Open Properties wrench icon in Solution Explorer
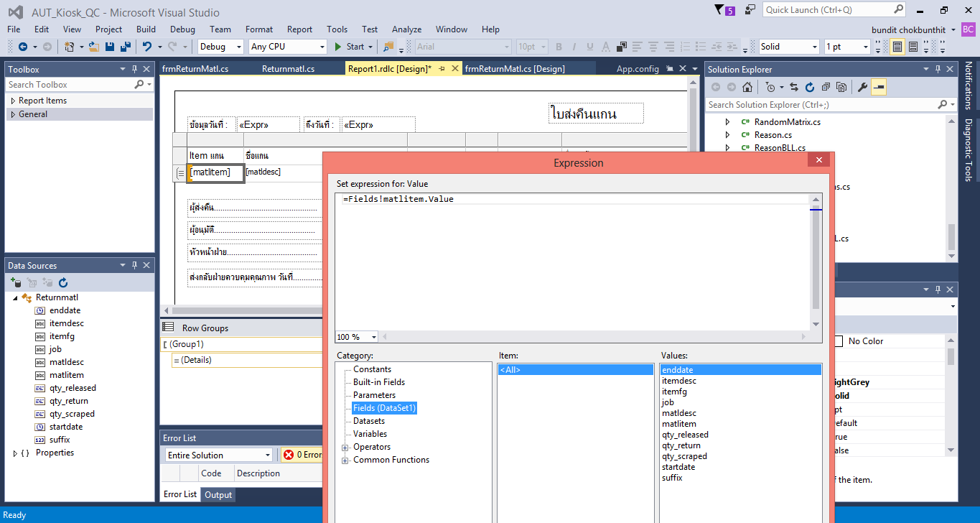The image size is (980, 523). (x=863, y=87)
